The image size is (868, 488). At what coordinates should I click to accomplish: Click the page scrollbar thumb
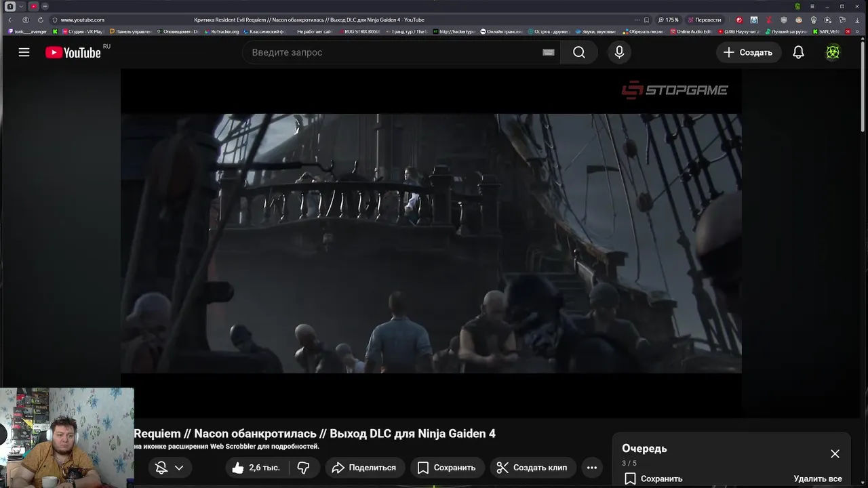point(863,87)
